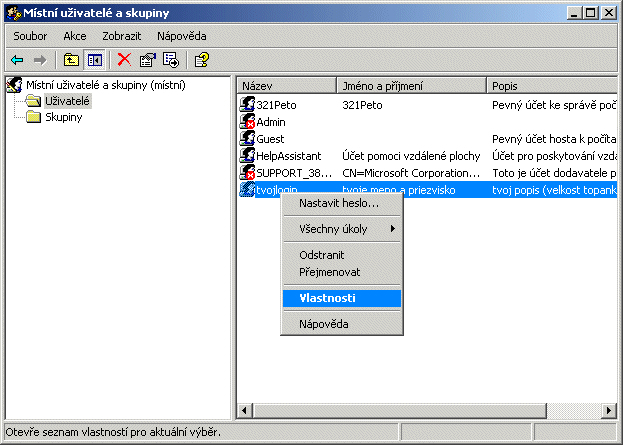Open the Akce menu
623x445 pixels.
pos(75,36)
